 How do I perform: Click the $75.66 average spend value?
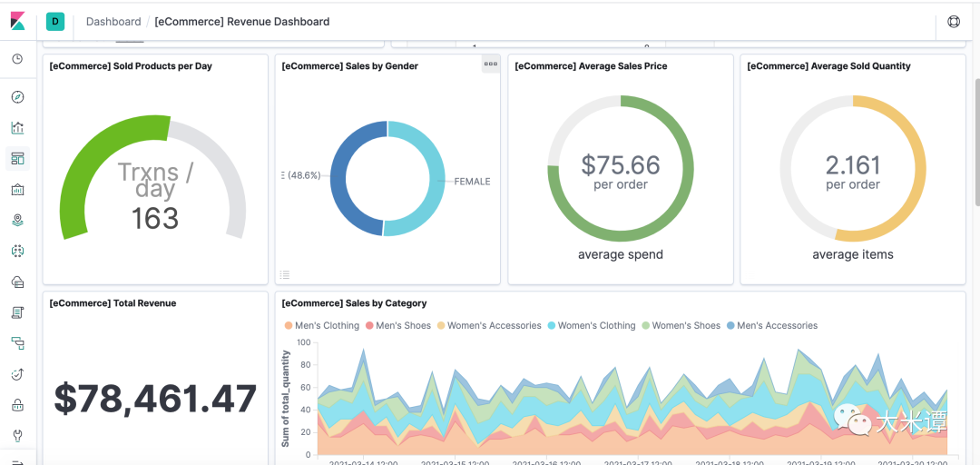tap(621, 164)
